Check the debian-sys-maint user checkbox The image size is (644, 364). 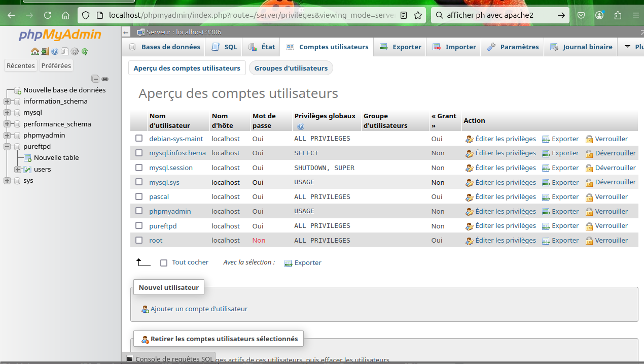click(x=139, y=138)
